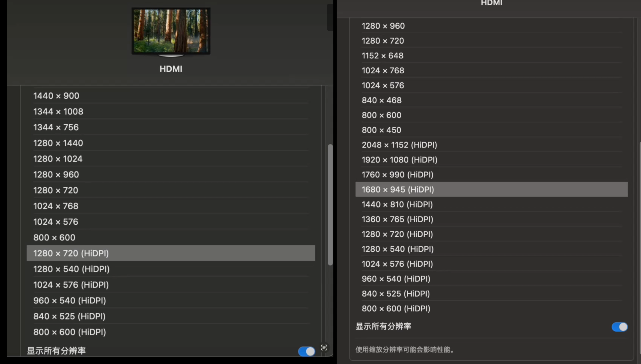Toggle 显示所有分辨率 switch in the left panel

[x=307, y=351]
